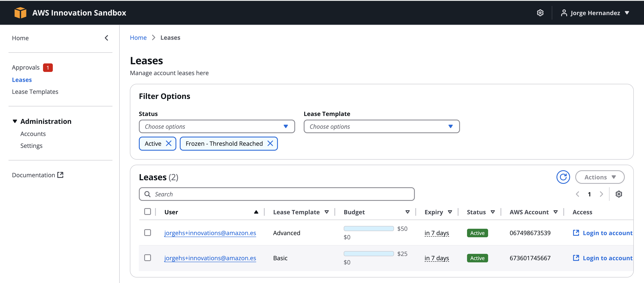Click the Documentation external link icon
The height and width of the screenshot is (283, 644).
(60, 175)
